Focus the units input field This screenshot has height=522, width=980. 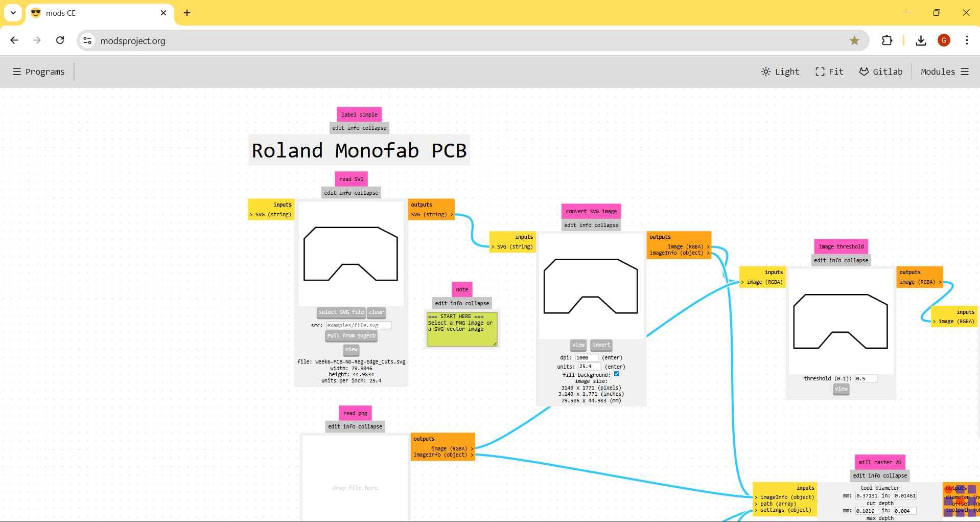tap(589, 367)
